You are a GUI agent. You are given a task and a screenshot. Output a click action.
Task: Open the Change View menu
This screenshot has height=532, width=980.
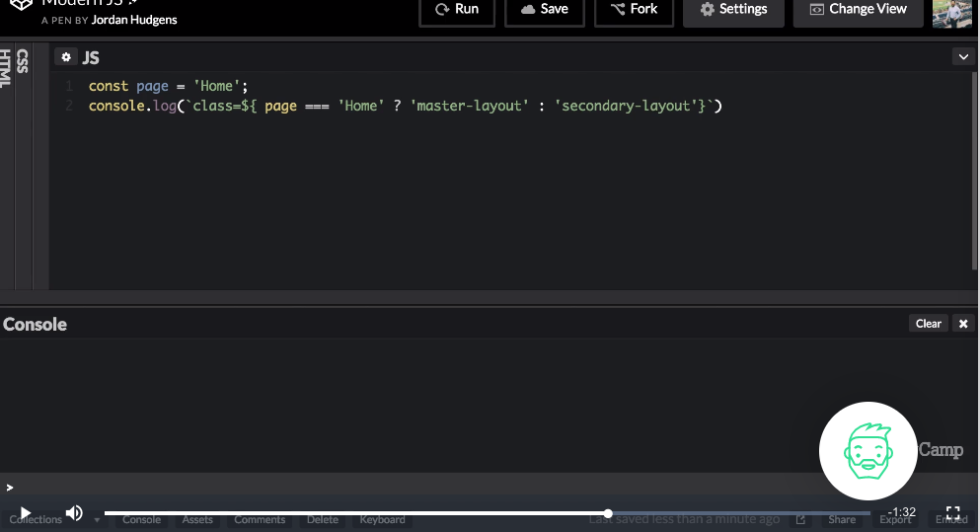(x=858, y=10)
